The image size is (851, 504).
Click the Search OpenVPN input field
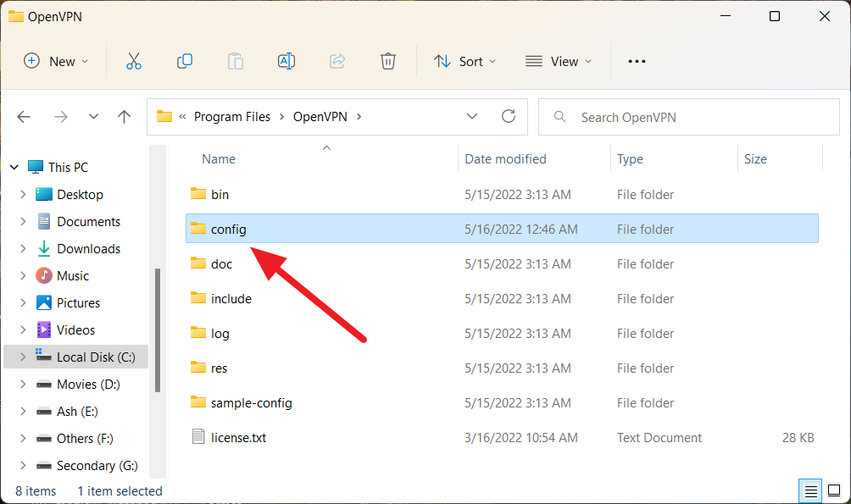point(695,117)
